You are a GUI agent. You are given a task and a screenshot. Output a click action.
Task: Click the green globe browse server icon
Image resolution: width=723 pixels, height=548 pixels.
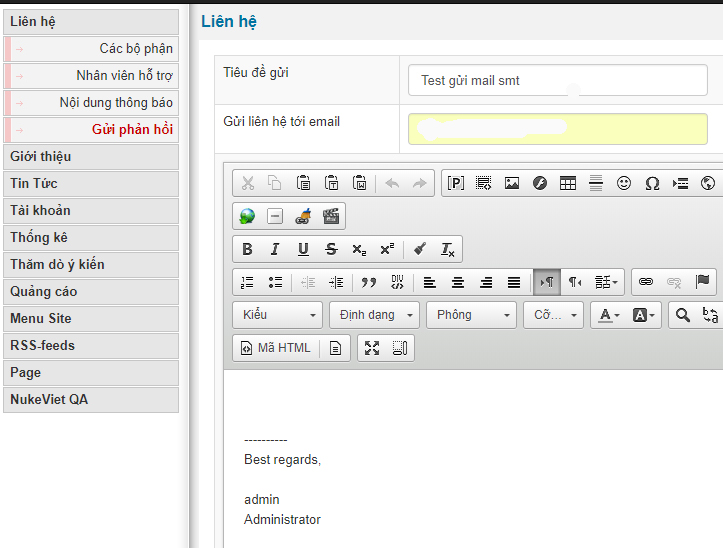point(247,216)
